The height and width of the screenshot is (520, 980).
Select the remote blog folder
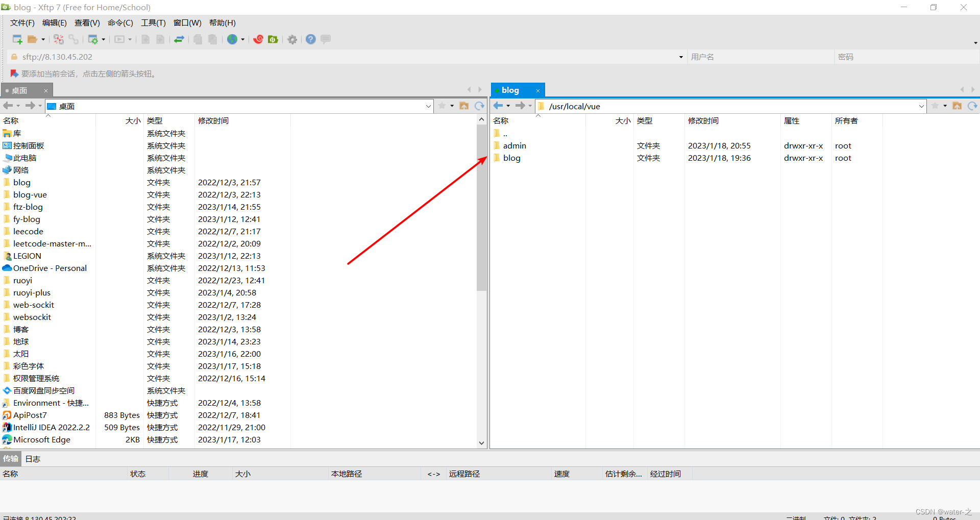[x=511, y=158]
